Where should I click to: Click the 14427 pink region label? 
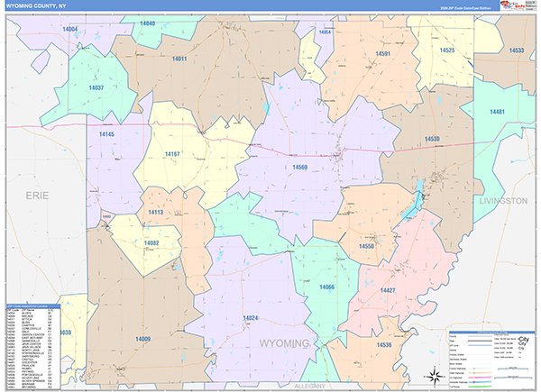coord(388,290)
